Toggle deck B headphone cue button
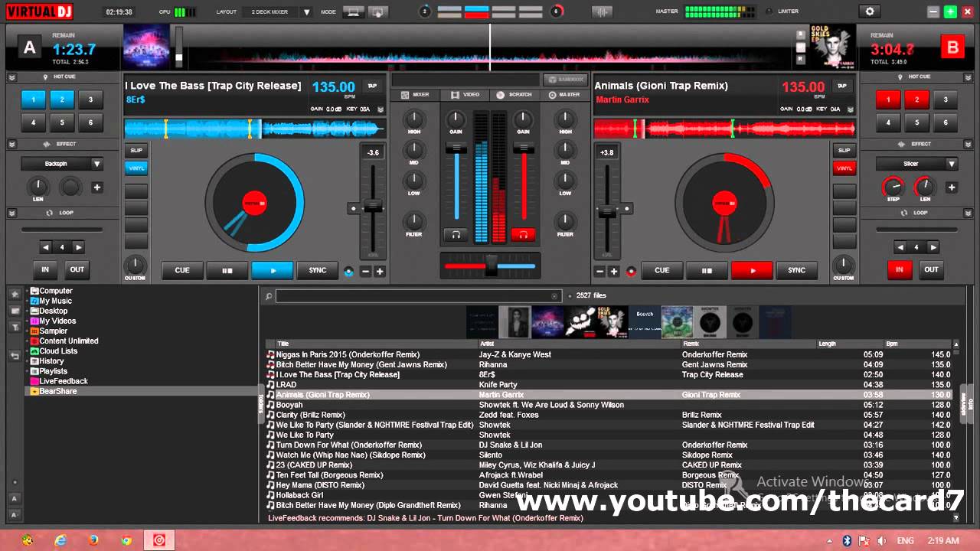Screen dimensions: 980x551 [524, 234]
